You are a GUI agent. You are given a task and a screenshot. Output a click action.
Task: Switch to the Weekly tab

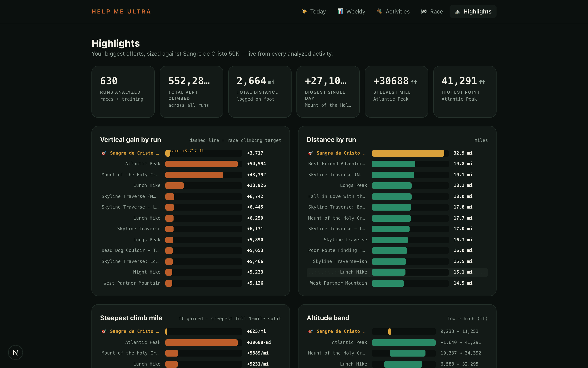click(351, 11)
